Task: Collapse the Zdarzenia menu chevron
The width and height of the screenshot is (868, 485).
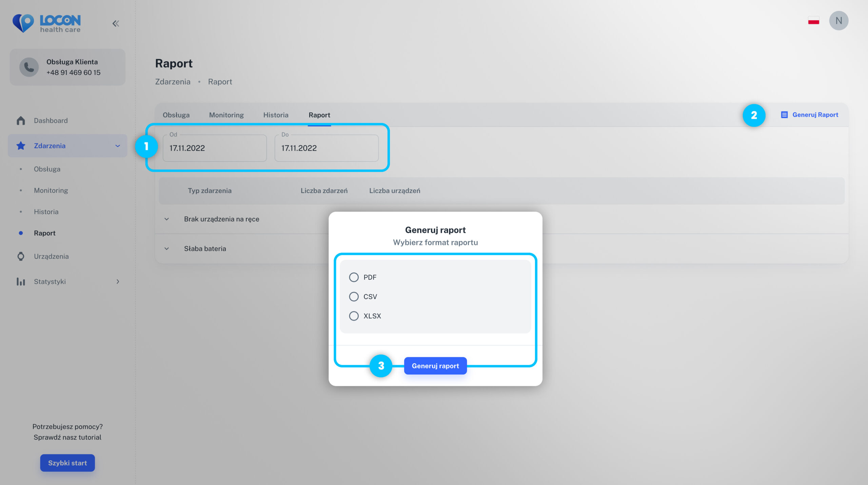Action: 118,146
